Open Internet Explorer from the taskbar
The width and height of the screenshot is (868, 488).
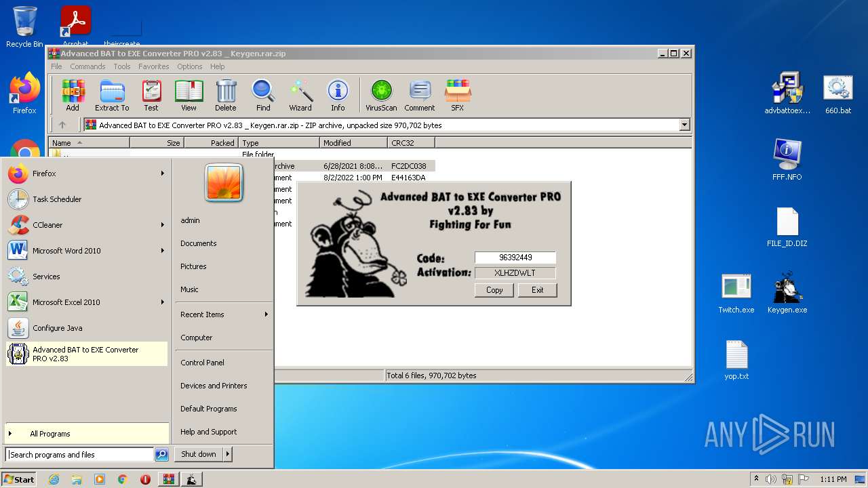[54, 479]
